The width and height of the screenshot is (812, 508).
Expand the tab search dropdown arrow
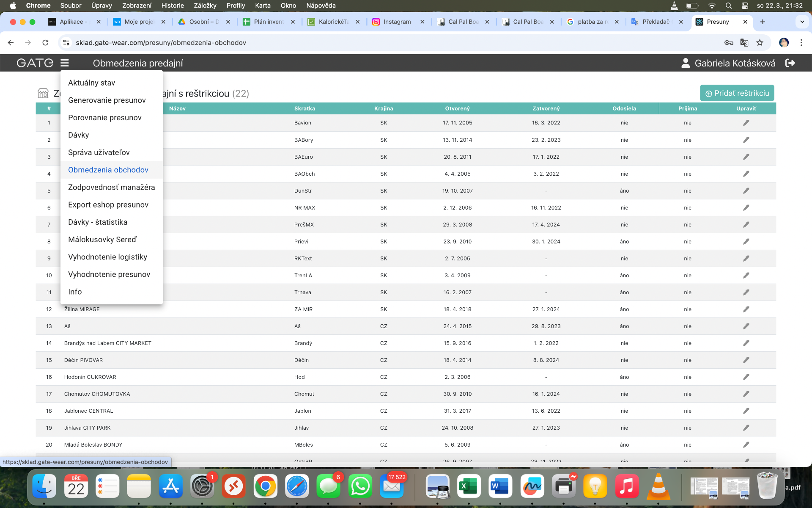click(802, 22)
